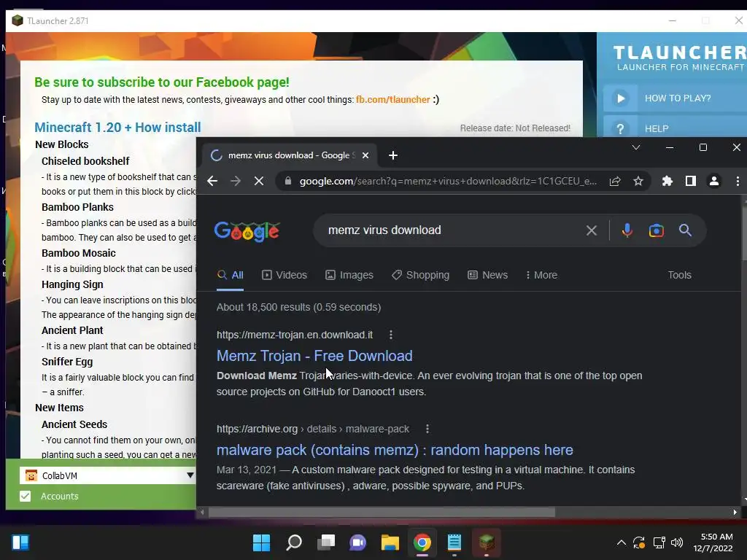Switch to the Images results tab
The image size is (747, 560).
coord(349,275)
